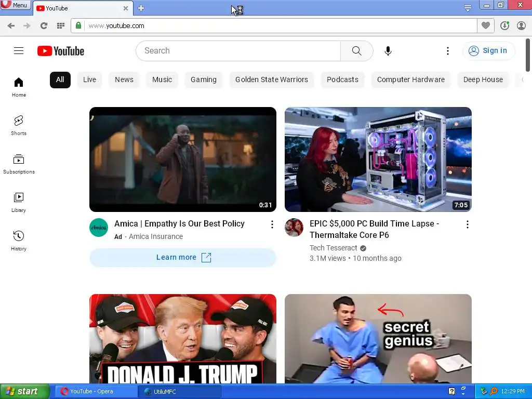
Task: Click the magnifier search button
Action: (x=356, y=51)
